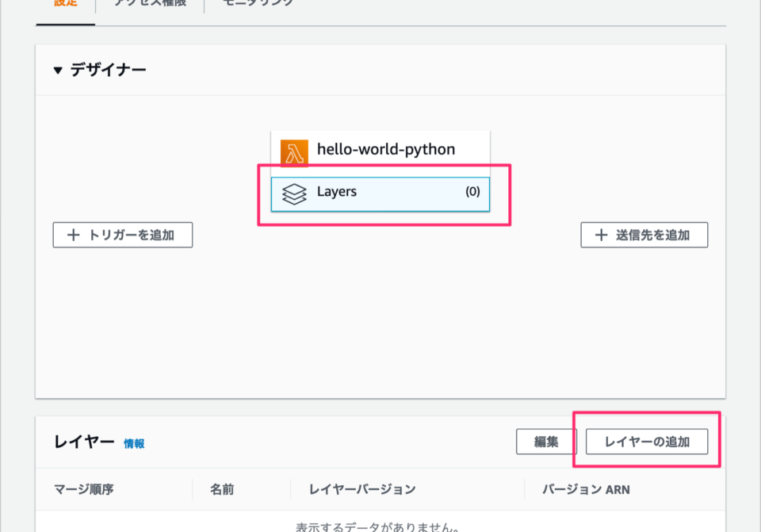Select the 設定 tab
Image resolution: width=761 pixels, height=532 pixels.
coord(64,3)
